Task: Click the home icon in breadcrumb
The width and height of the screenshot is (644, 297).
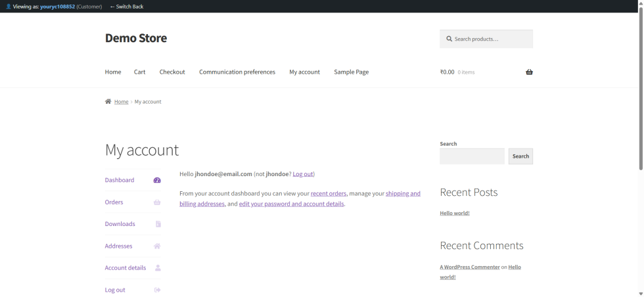Action: pyautogui.click(x=108, y=102)
